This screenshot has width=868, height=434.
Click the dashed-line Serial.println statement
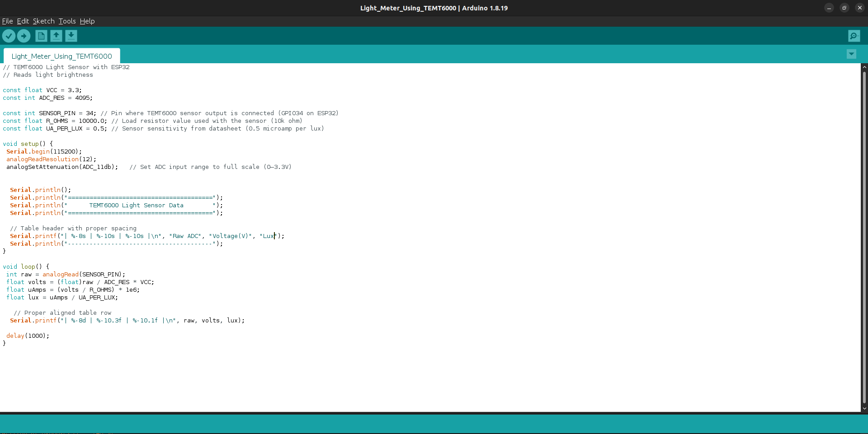tap(117, 244)
